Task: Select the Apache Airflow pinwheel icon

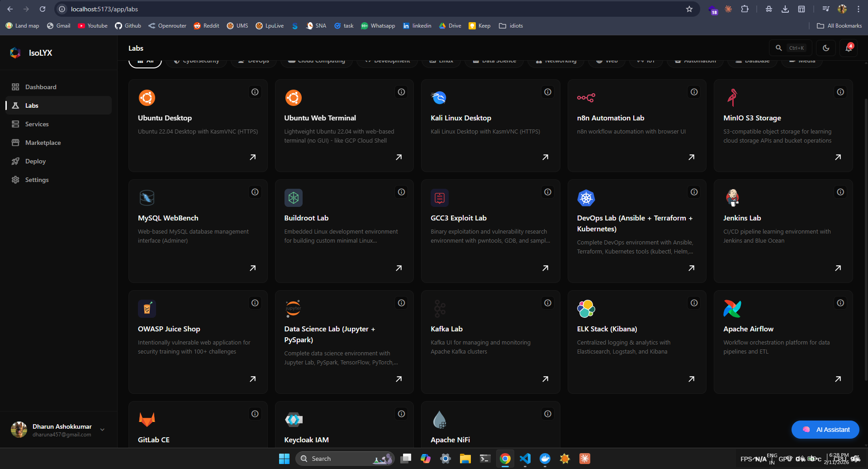Action: [x=732, y=308]
